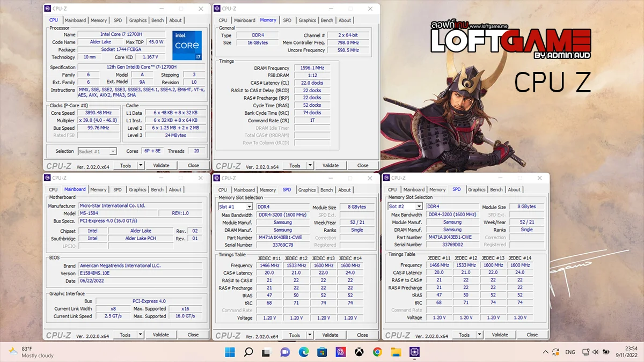Image resolution: width=644 pixels, height=362 pixels.
Task: Open Microsoft Edge from taskbar
Action: coord(304,352)
